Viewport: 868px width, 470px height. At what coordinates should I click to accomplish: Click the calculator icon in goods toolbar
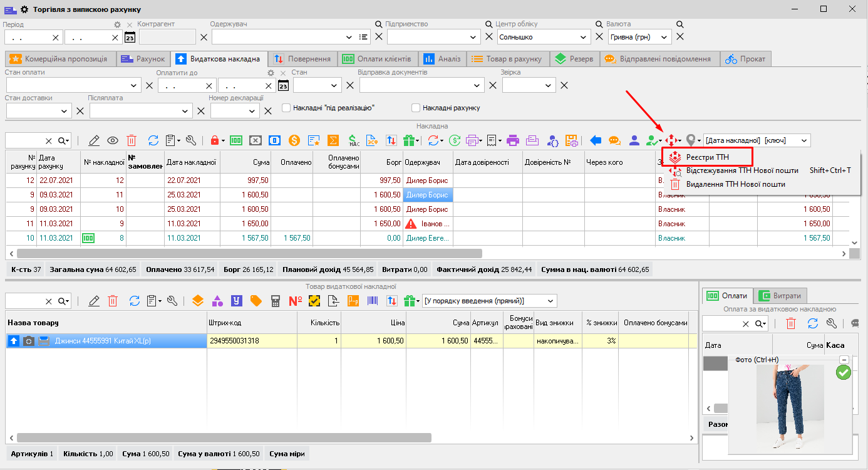[275, 301]
